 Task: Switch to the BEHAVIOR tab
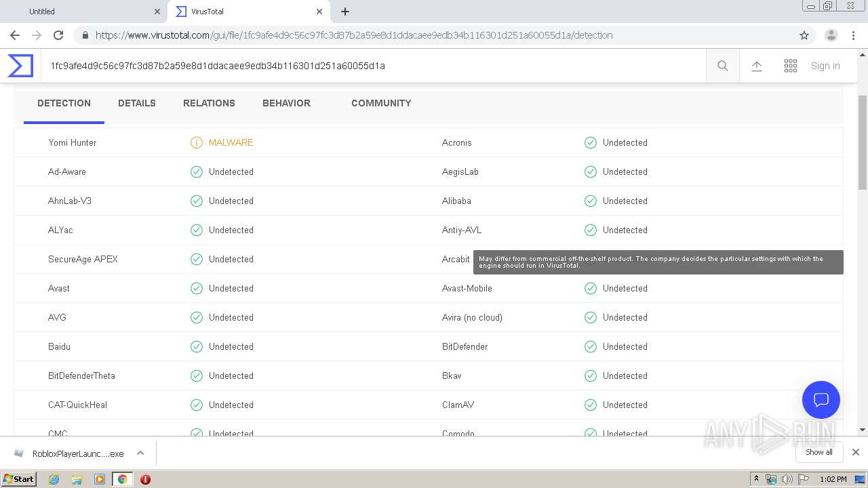[x=286, y=103]
